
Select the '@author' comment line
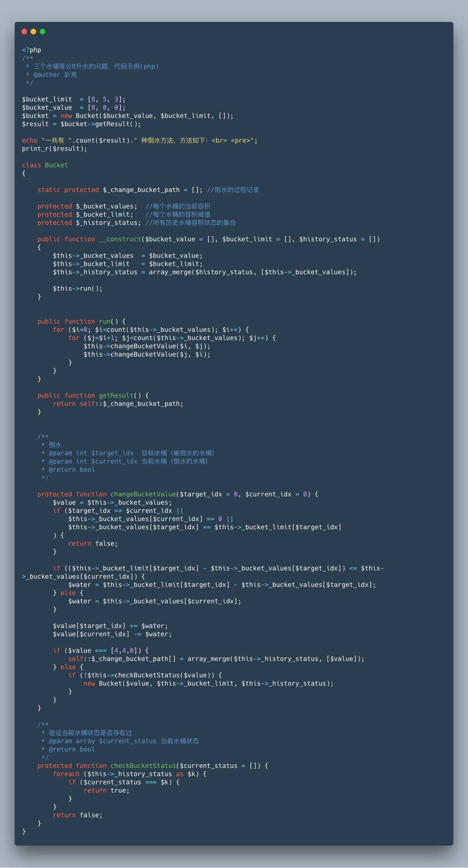51,75
